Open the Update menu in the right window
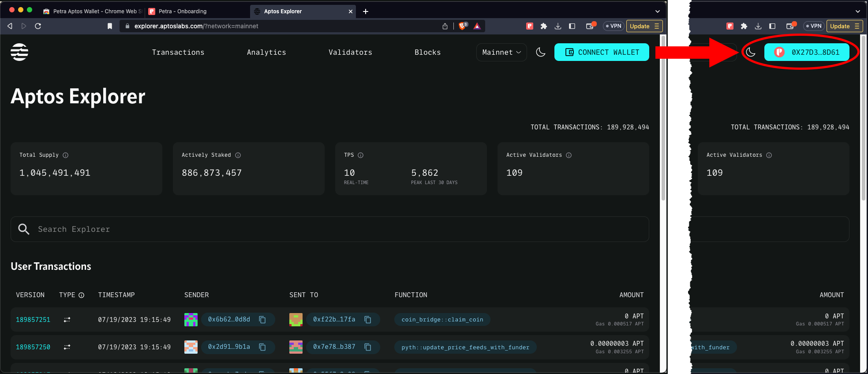 pyautogui.click(x=844, y=26)
